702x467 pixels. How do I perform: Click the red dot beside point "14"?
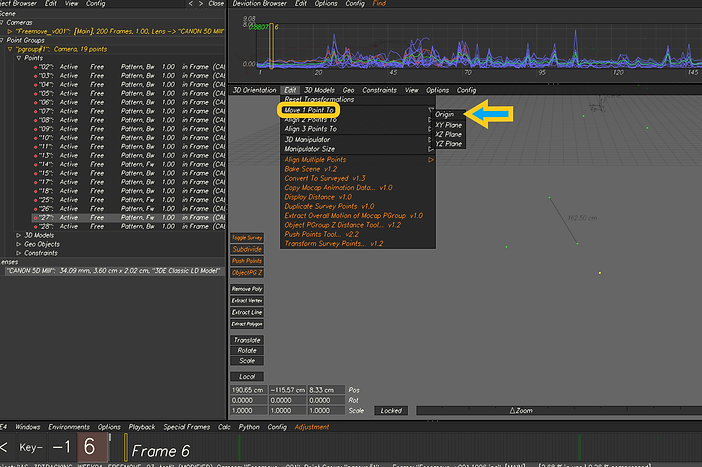click(x=35, y=165)
